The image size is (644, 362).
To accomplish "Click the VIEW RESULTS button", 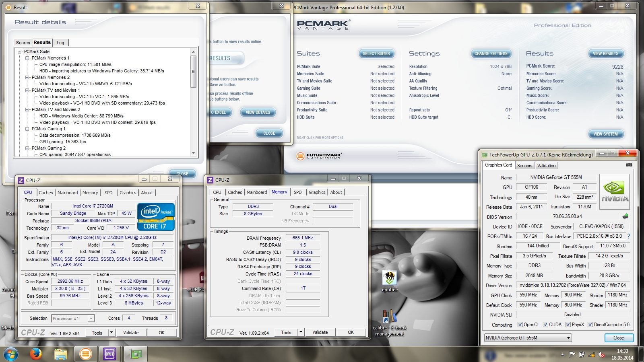I will [605, 53].
